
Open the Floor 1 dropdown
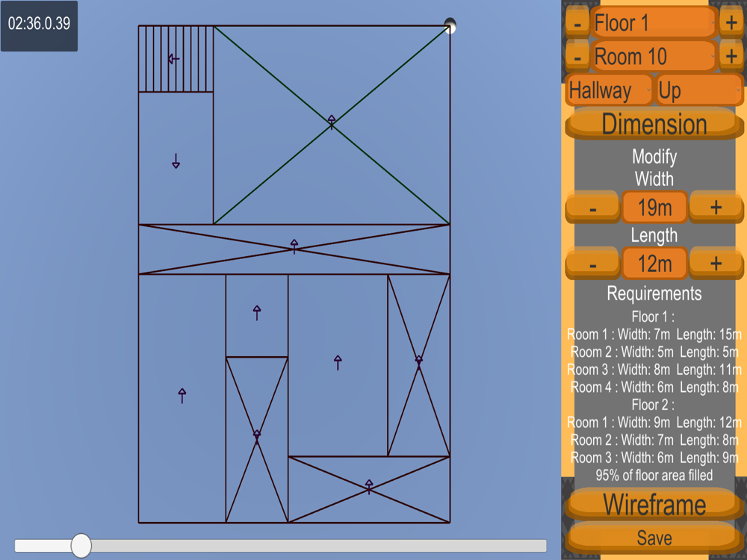(654, 23)
